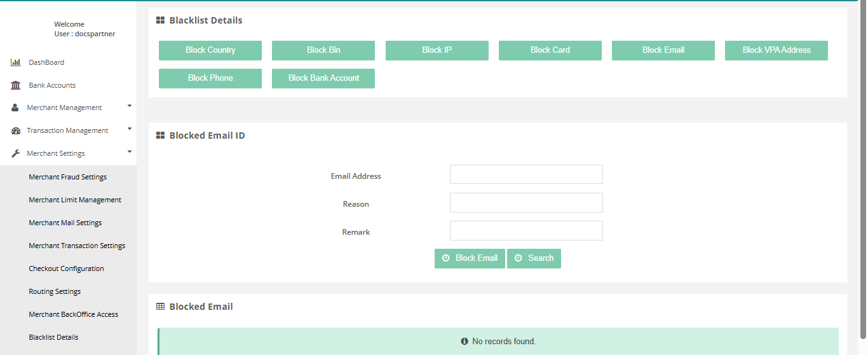Click the Transaction Management gauge icon
868x355 pixels.
(x=16, y=131)
